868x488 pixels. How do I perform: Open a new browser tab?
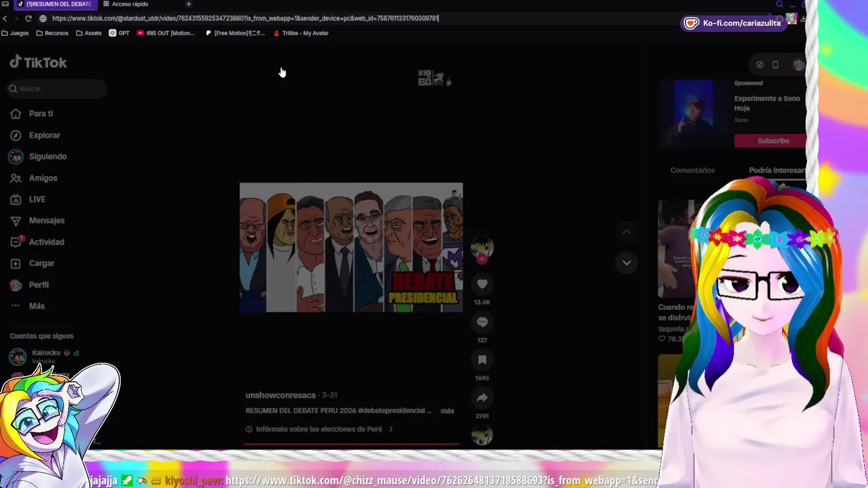click(x=189, y=4)
